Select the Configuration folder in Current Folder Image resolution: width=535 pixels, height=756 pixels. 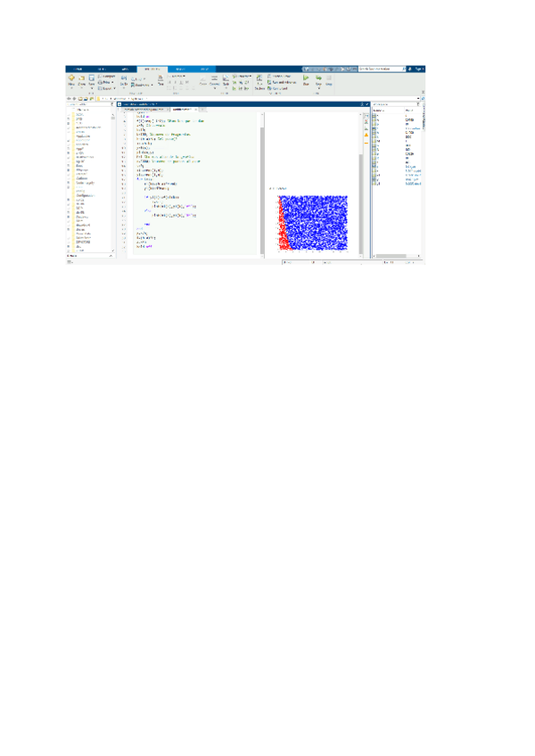click(85, 196)
